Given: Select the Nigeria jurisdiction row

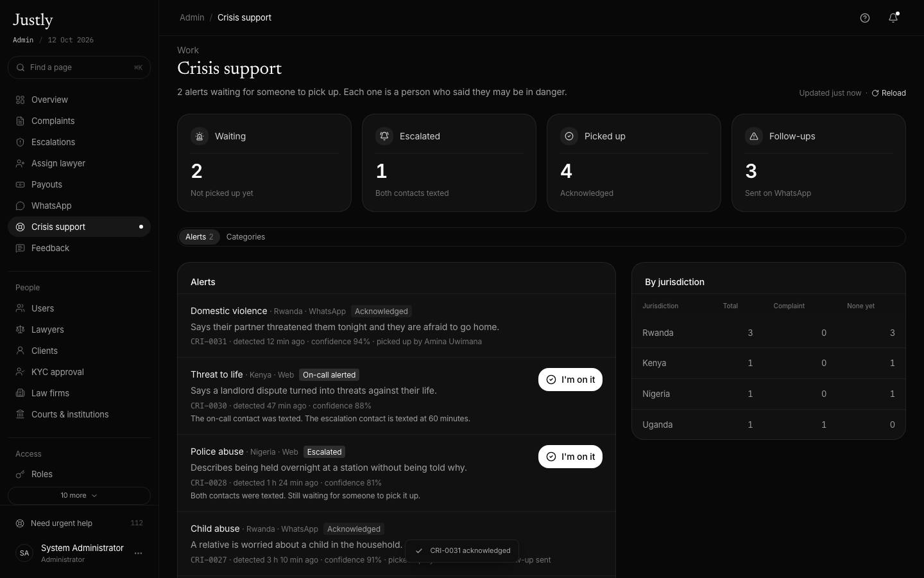Looking at the screenshot, I should (769, 394).
